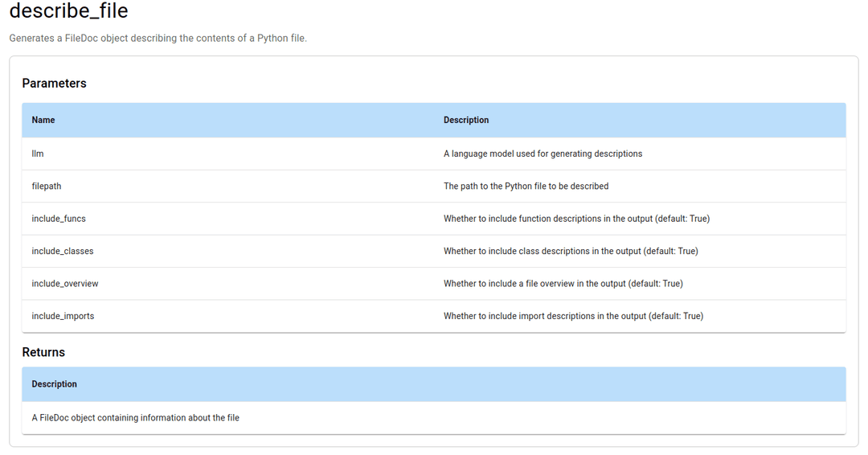Click the Description column header in Parameters table
Screen dimensions: 868x455
click(x=466, y=120)
